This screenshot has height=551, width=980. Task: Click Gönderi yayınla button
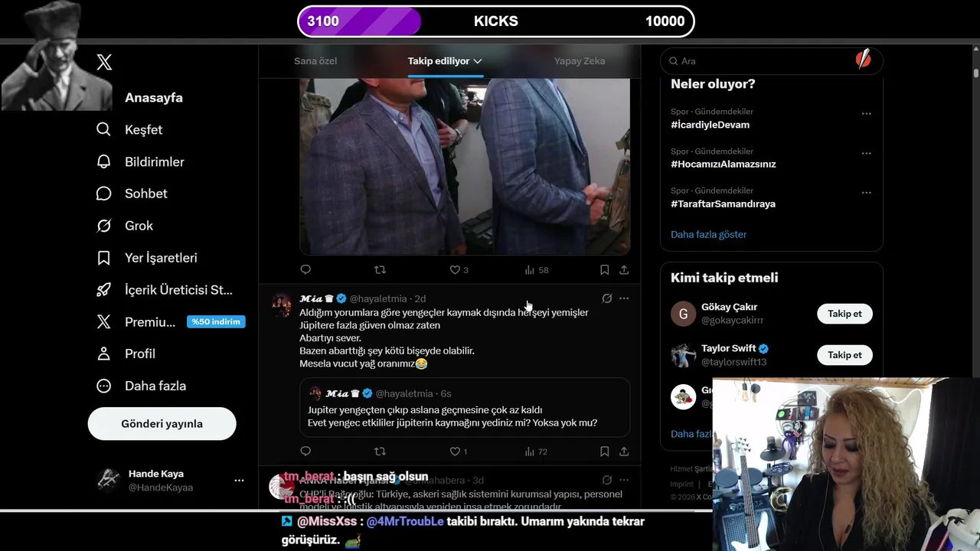pyautogui.click(x=162, y=423)
